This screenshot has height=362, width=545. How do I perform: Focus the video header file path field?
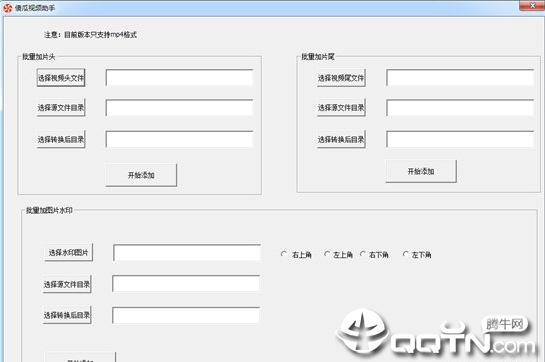point(179,78)
